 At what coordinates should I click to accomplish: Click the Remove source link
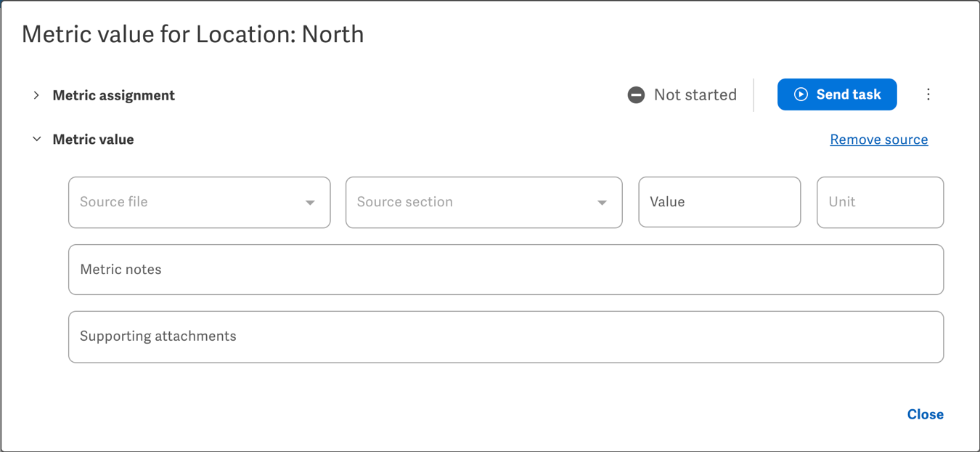coord(879,140)
